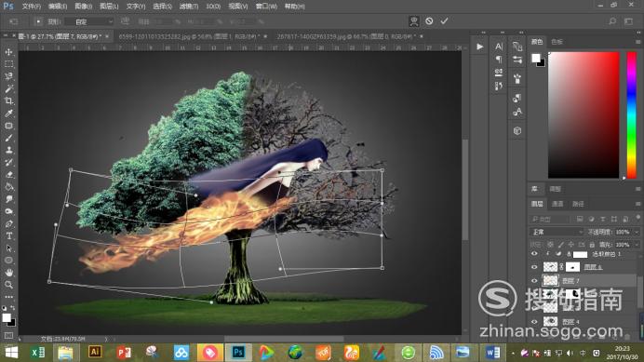Open Word from the taskbar
Image resolution: width=644 pixels, height=362 pixels.
pyautogui.click(x=492, y=352)
